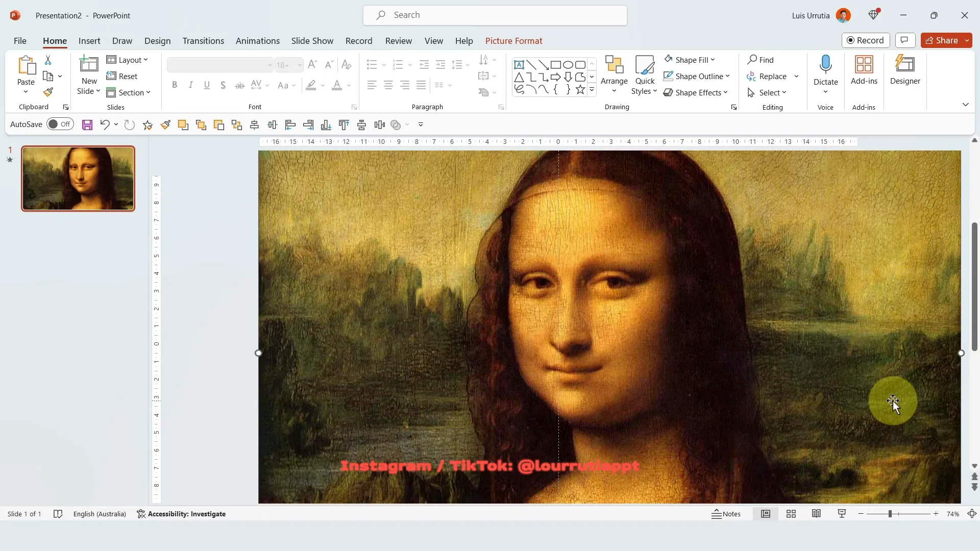Open Customize Quick Access Toolbar dropdown
The width and height of the screenshot is (980, 551).
(x=421, y=124)
